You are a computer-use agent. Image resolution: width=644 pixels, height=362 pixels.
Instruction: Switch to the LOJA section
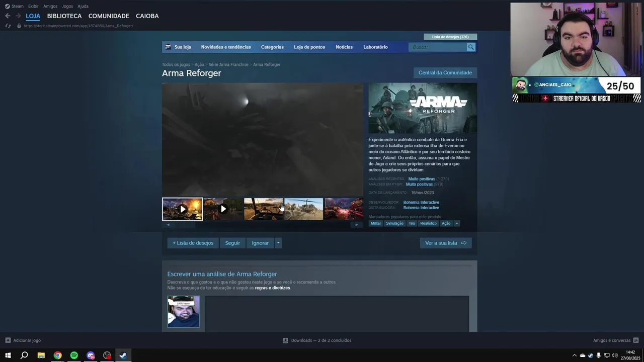[33, 16]
